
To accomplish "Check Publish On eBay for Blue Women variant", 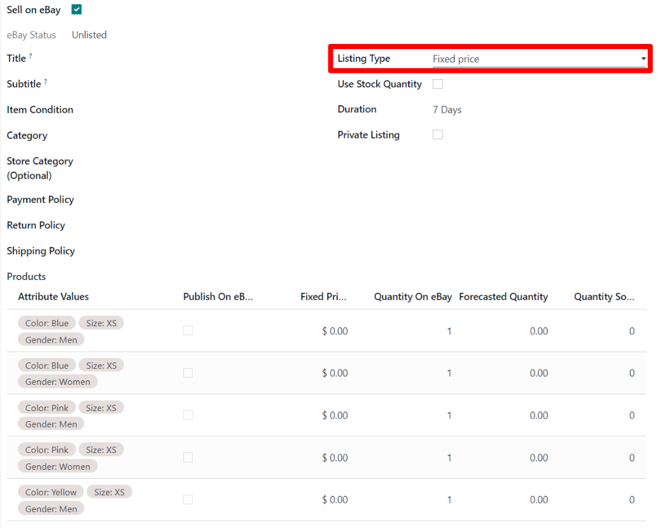I will (x=188, y=373).
